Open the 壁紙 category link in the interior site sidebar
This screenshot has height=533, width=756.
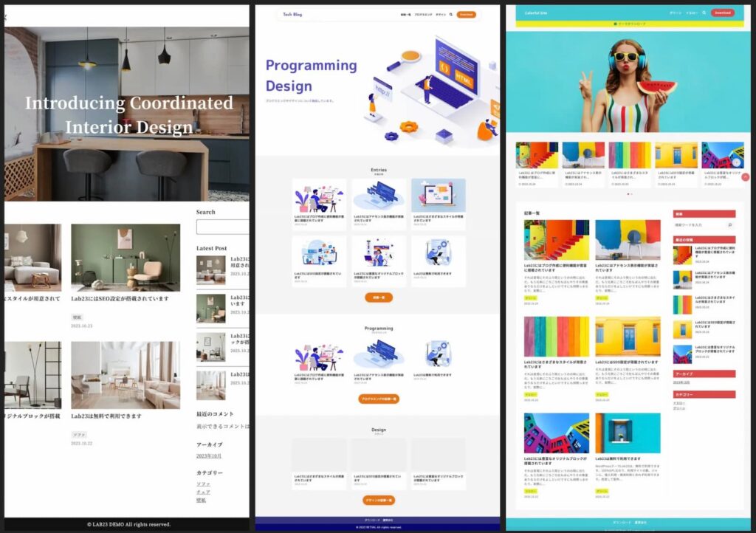click(x=201, y=501)
